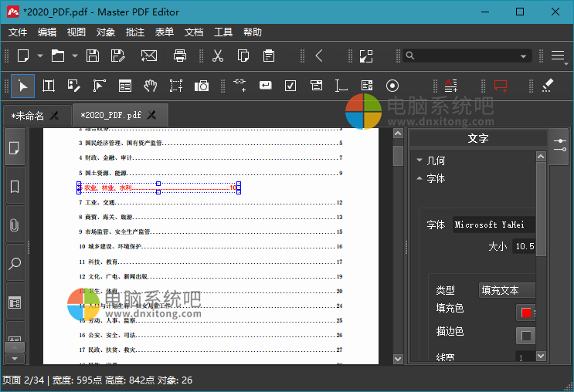
Task: Open the New document dropdown arrow
Action: coord(40,56)
